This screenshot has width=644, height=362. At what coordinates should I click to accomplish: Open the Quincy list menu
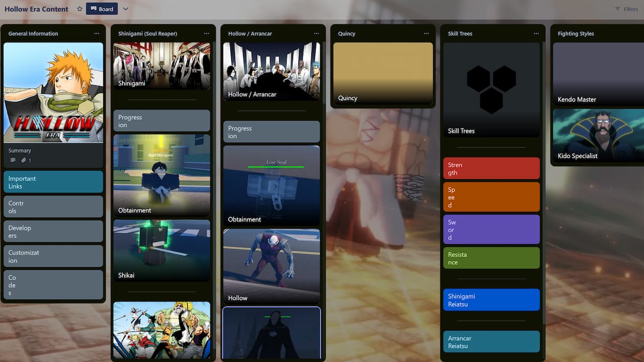[426, 33]
